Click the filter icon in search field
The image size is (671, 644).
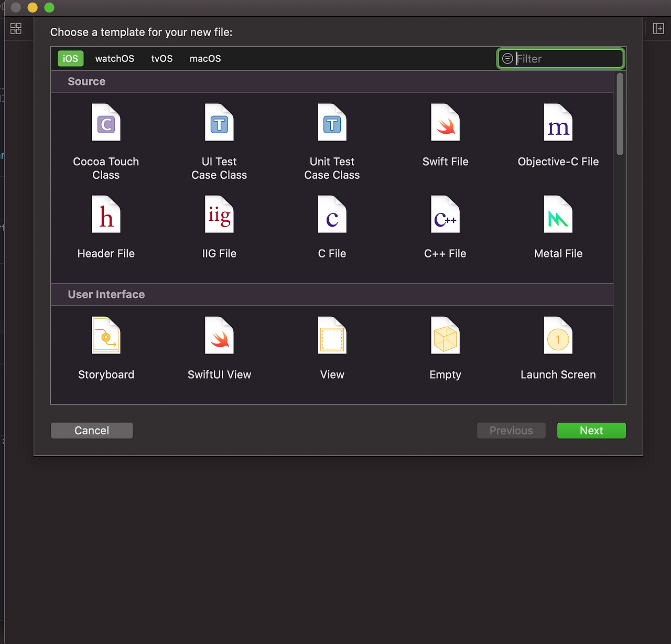(x=507, y=58)
